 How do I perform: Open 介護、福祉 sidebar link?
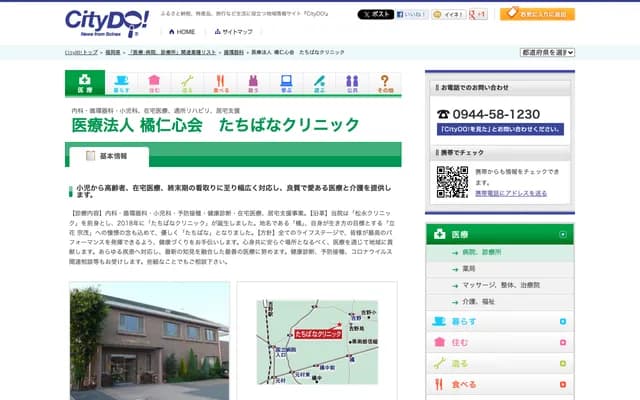click(x=478, y=301)
